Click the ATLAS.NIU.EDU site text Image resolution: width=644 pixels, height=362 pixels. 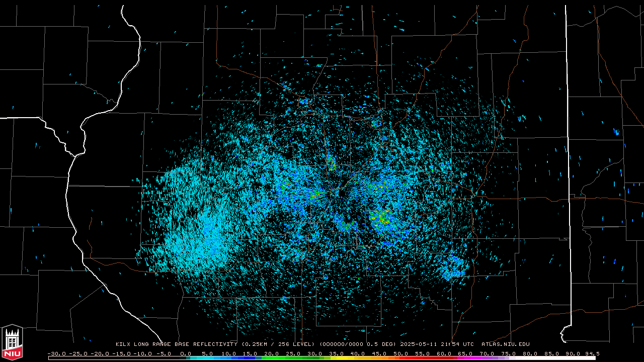[x=506, y=344]
